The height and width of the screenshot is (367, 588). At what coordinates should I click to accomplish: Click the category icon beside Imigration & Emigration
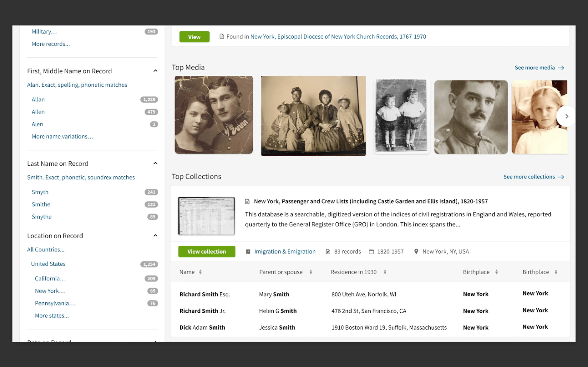248,251
